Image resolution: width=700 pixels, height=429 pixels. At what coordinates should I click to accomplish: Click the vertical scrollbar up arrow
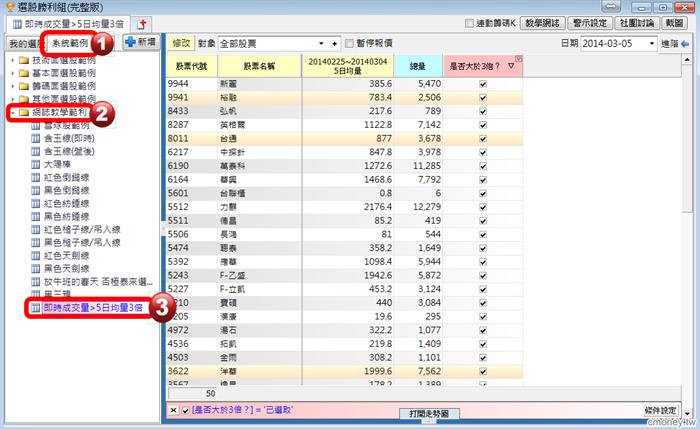tap(687, 59)
